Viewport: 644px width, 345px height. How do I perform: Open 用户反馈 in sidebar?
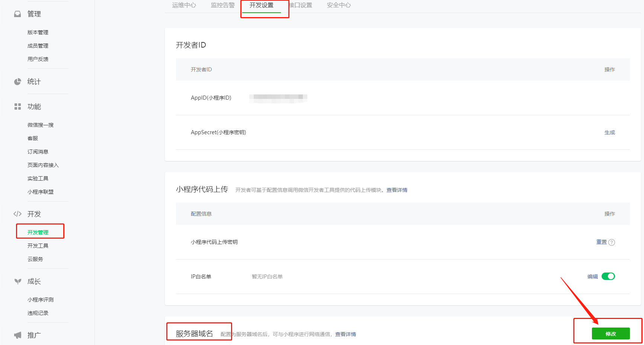[38, 59]
